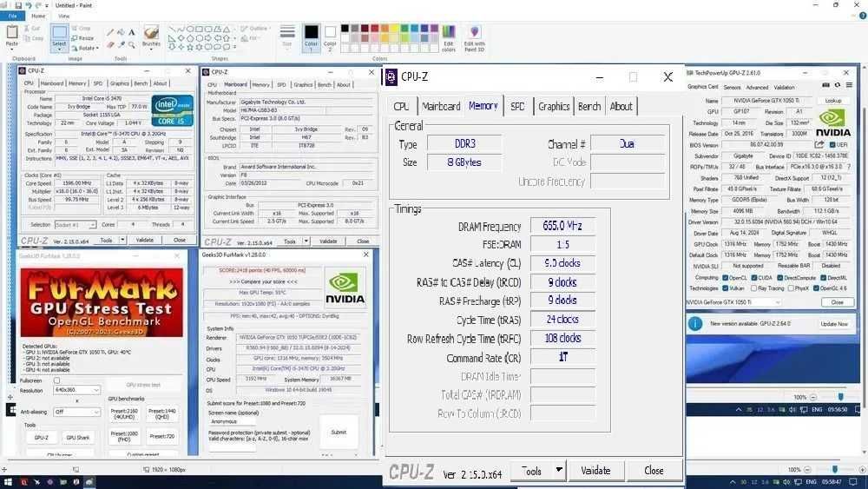Viewport: 868px width, 489px height.
Task: Switch to the CPU tab in front CPU-Z
Action: [401, 106]
